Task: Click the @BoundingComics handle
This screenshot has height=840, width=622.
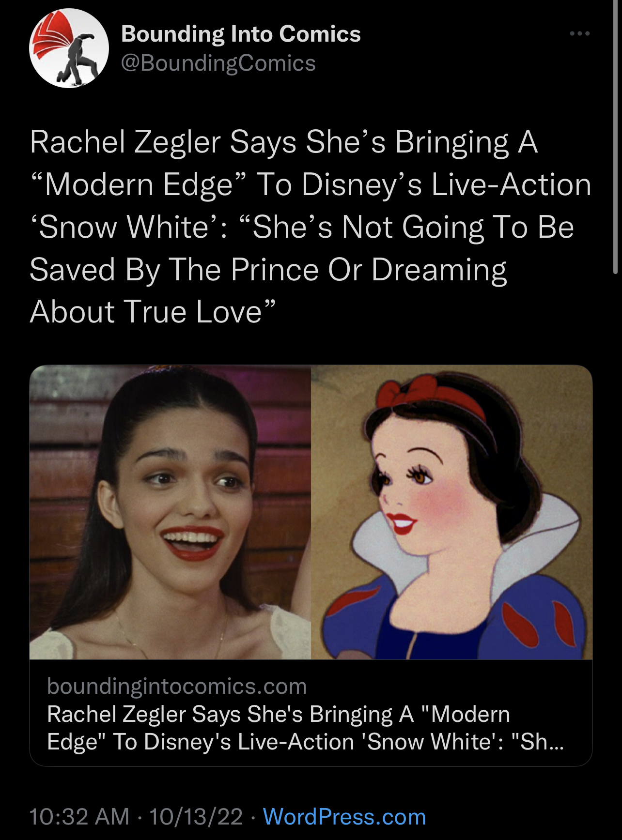Action: 218,63
